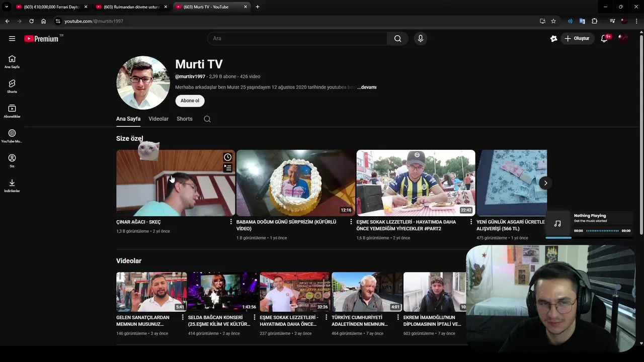Play the birthday cake video thumbnail
The height and width of the screenshot is (362, 644).
(x=296, y=183)
